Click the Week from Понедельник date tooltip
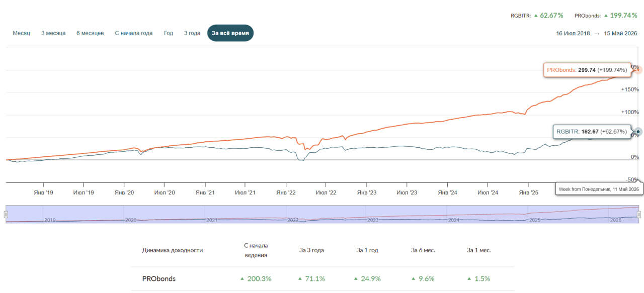Viewport: 644px width, 293px height. (600, 189)
